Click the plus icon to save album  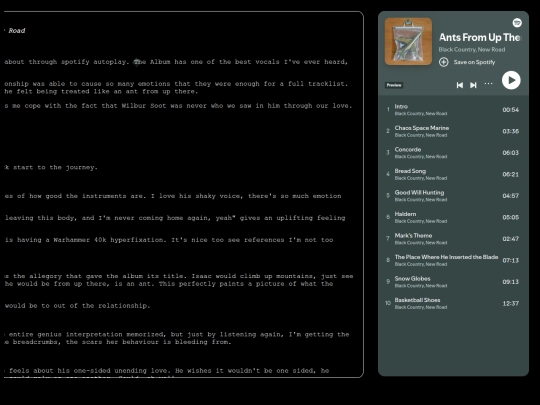444,62
